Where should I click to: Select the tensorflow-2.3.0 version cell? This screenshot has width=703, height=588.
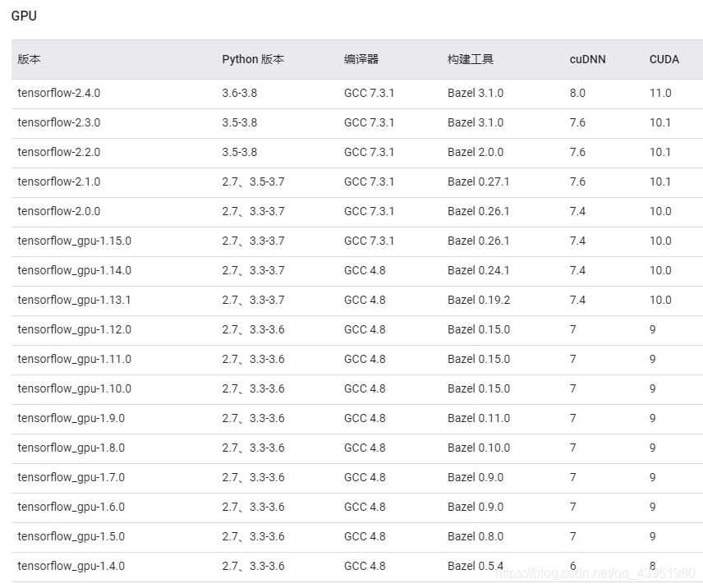pos(59,122)
